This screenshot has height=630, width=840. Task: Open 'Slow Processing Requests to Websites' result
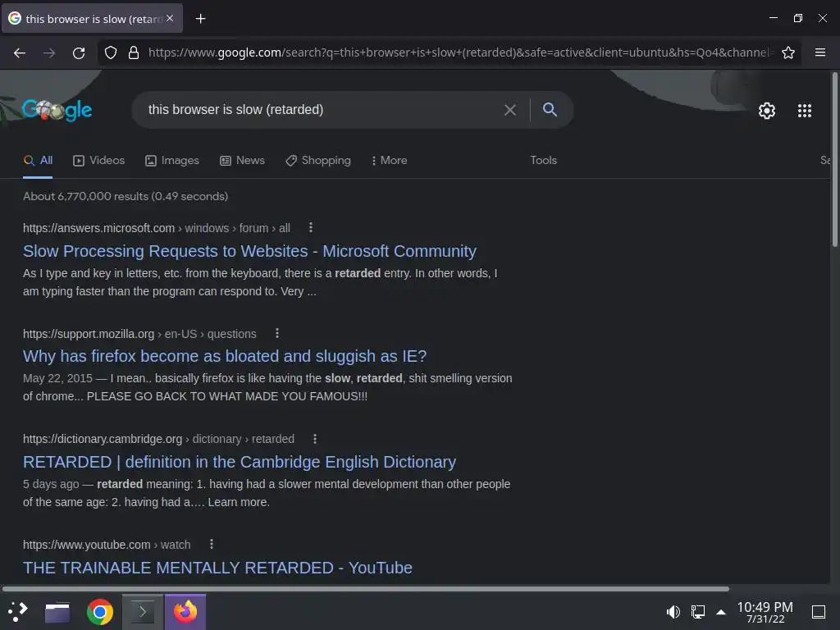pyautogui.click(x=249, y=251)
